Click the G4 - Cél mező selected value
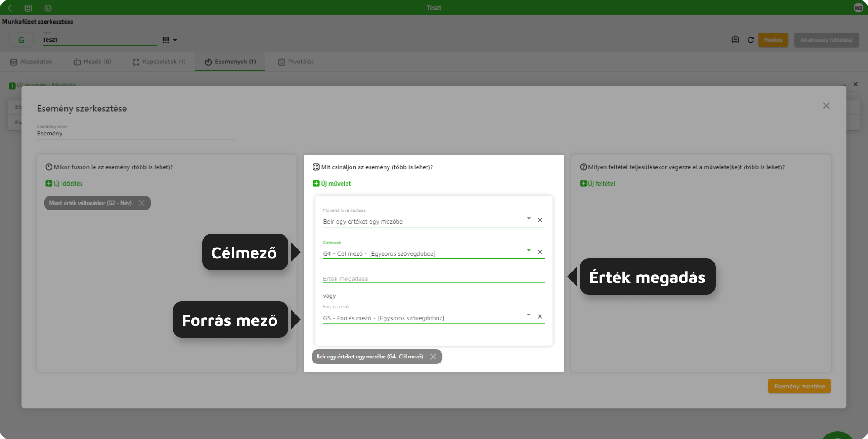The width and height of the screenshot is (868, 439). 379,253
